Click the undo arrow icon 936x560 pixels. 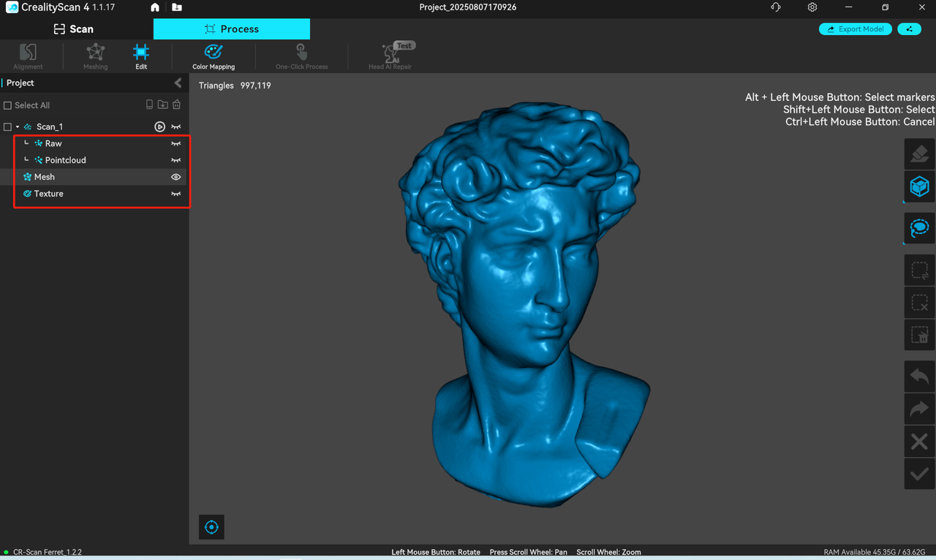(919, 377)
